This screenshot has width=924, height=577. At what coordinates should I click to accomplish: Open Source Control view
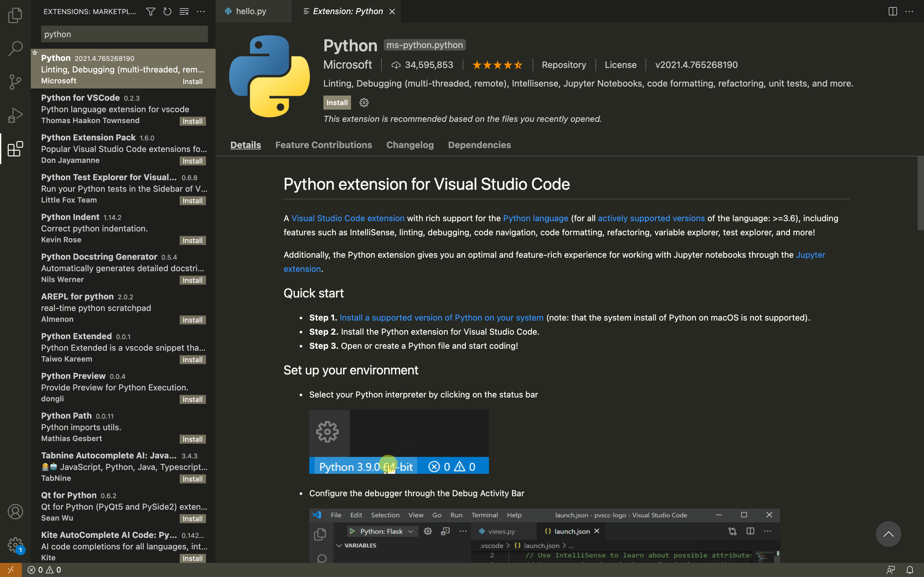tap(15, 82)
